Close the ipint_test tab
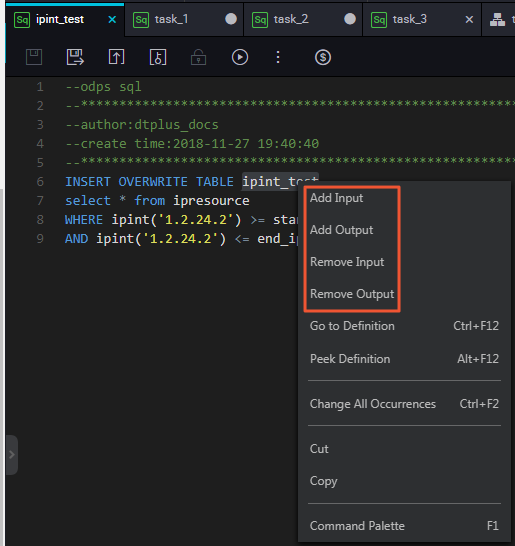Viewport: 515px width, 546px height. [x=112, y=20]
